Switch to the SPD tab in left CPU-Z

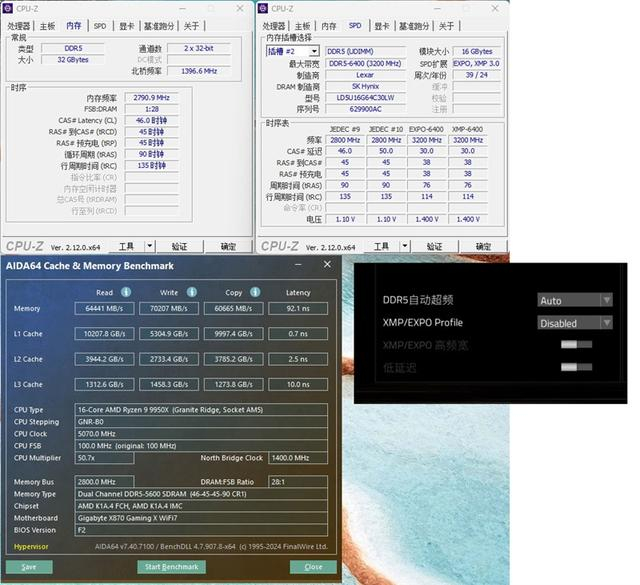pos(100,26)
